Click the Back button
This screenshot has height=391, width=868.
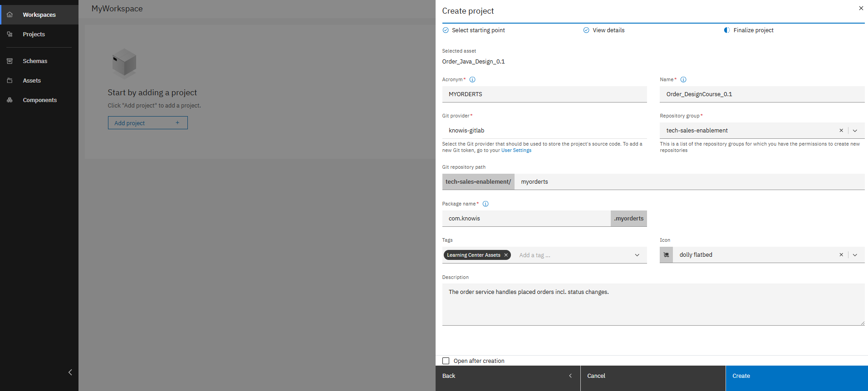click(508, 378)
